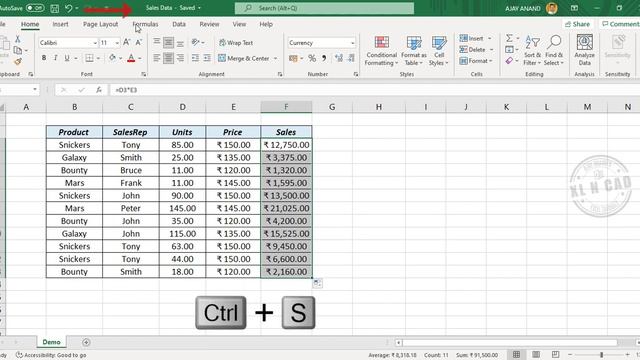Increase decimal places
This screenshot has height=360, width=640.
click(339, 58)
